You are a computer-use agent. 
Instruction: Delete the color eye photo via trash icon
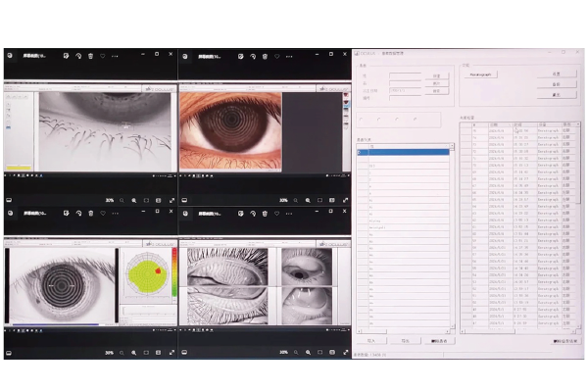pyautogui.click(x=265, y=56)
